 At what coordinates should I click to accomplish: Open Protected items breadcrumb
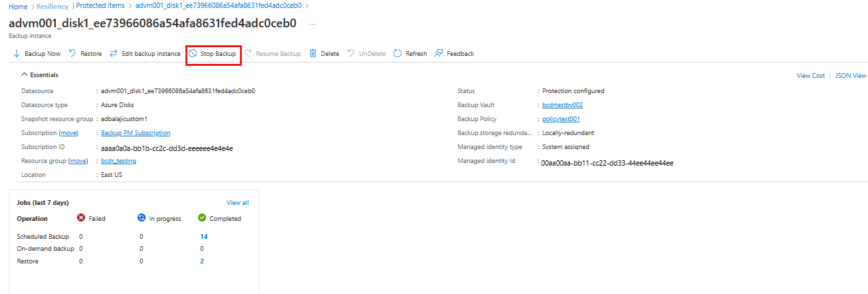click(x=100, y=6)
